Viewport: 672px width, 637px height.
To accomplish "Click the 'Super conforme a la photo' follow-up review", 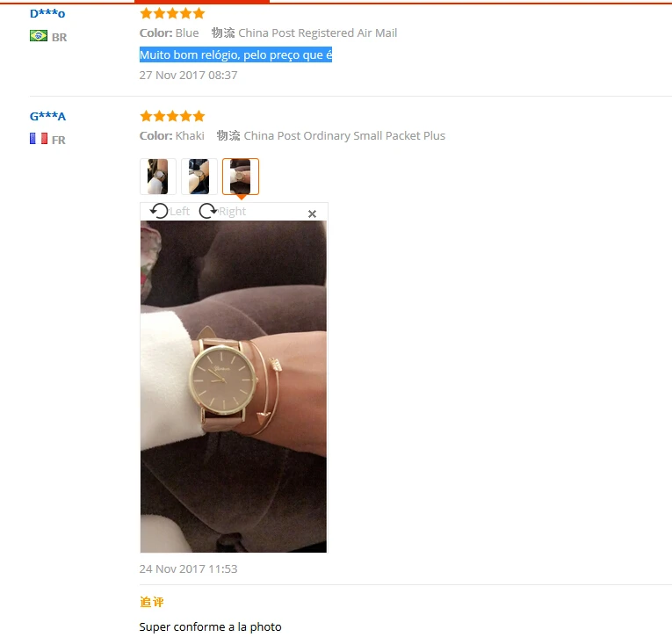I will [211, 626].
